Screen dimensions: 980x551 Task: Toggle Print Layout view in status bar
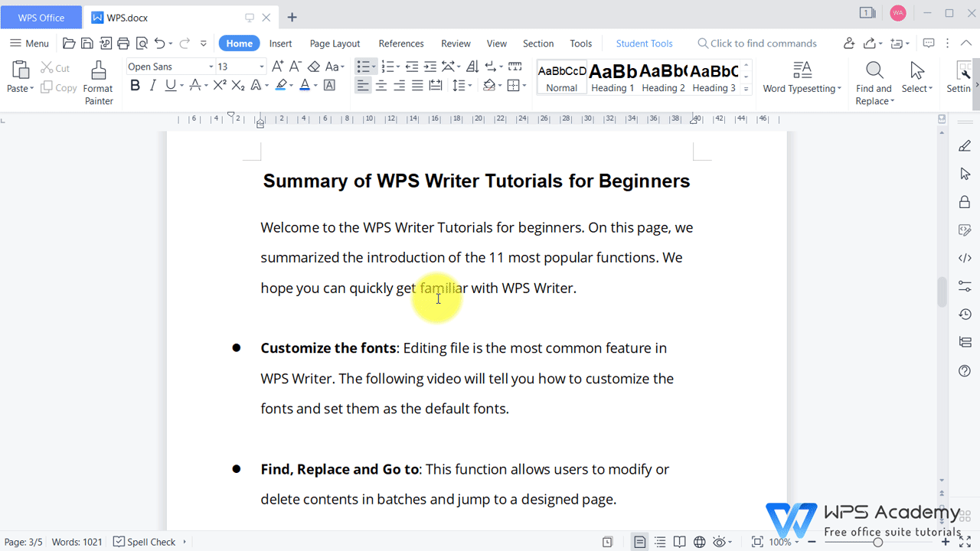click(x=640, y=542)
